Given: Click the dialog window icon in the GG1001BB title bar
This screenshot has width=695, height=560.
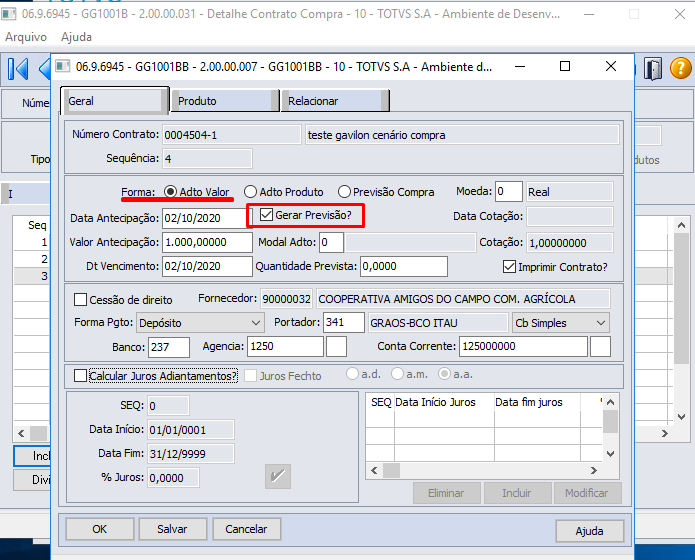Looking at the screenshot, I should point(62,67).
